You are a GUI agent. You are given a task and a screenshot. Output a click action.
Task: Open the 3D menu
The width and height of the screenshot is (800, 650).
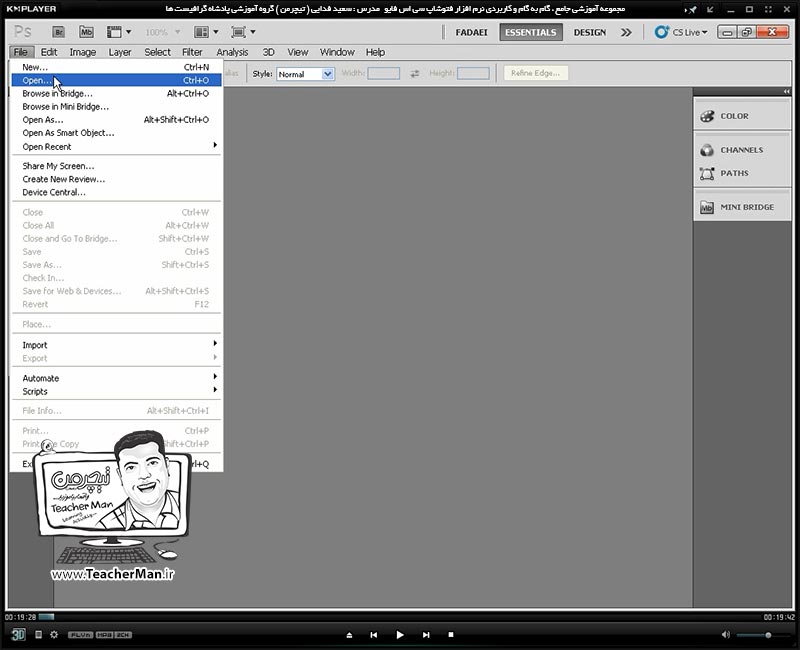tap(268, 52)
